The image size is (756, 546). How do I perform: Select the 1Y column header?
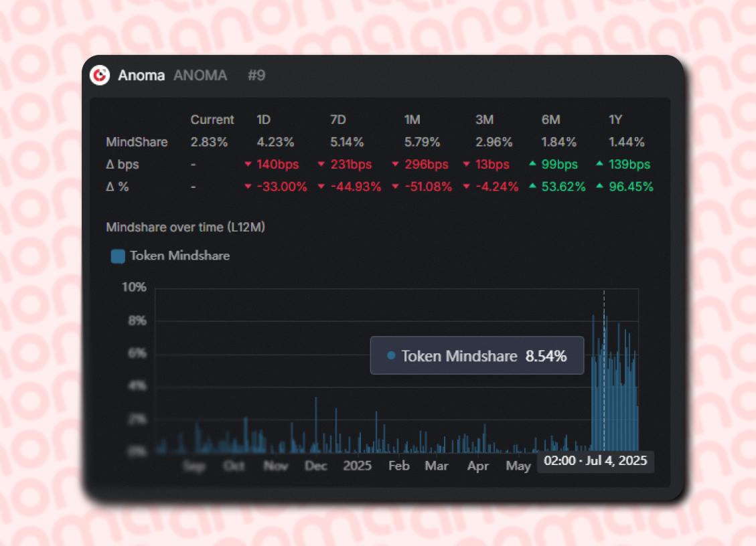tap(615, 120)
